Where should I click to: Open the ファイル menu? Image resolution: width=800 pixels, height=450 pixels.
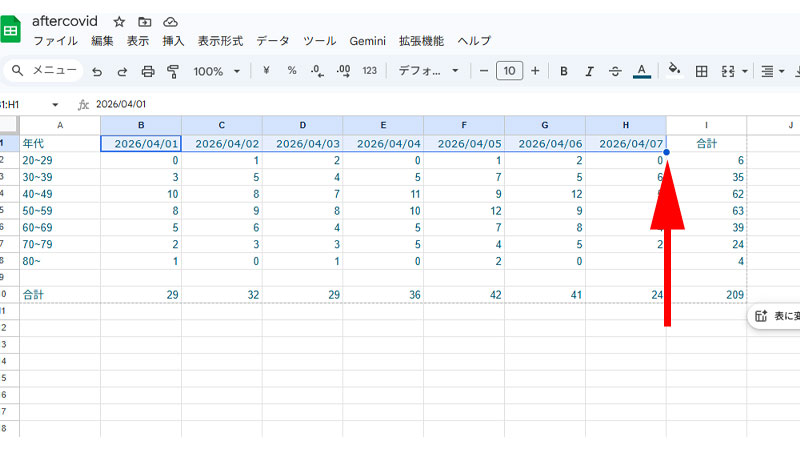56,41
